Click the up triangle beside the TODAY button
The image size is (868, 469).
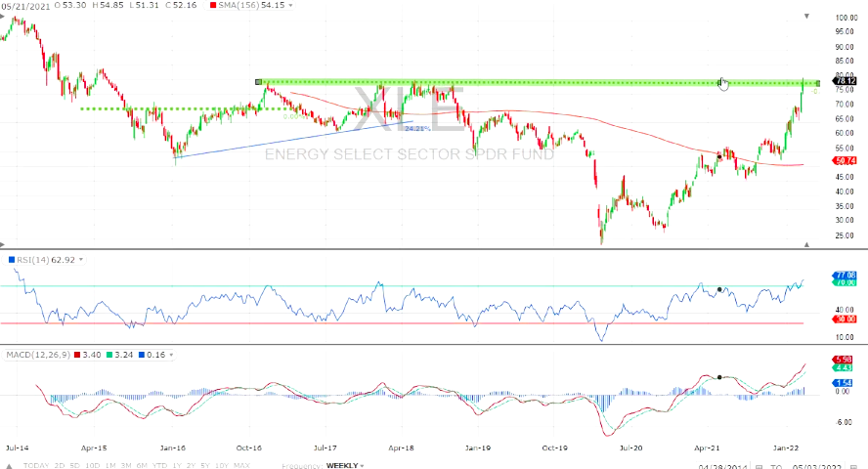click(x=9, y=466)
